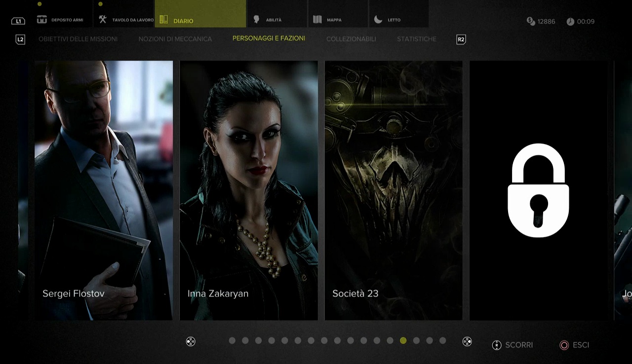This screenshot has height=364, width=632.
Task: Open the Mappa folded map icon
Action: click(x=317, y=20)
